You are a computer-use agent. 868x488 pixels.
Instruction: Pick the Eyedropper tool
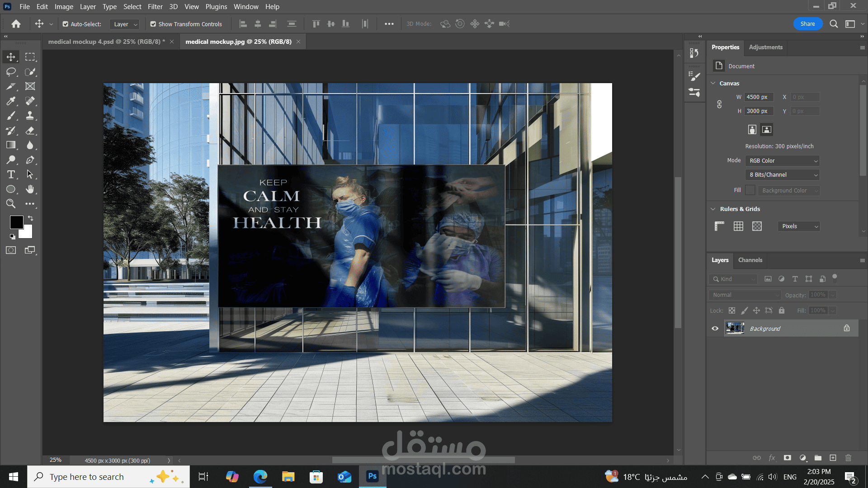11,101
